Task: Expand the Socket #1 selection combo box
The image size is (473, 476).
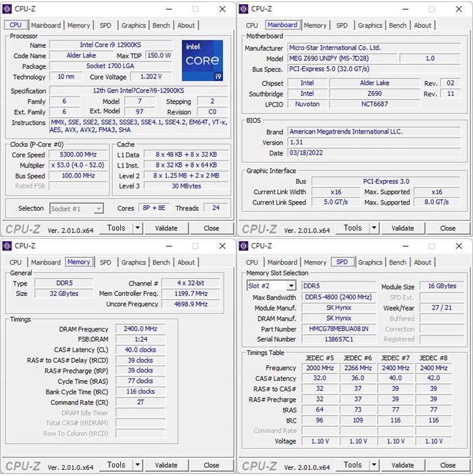Action: [x=99, y=209]
